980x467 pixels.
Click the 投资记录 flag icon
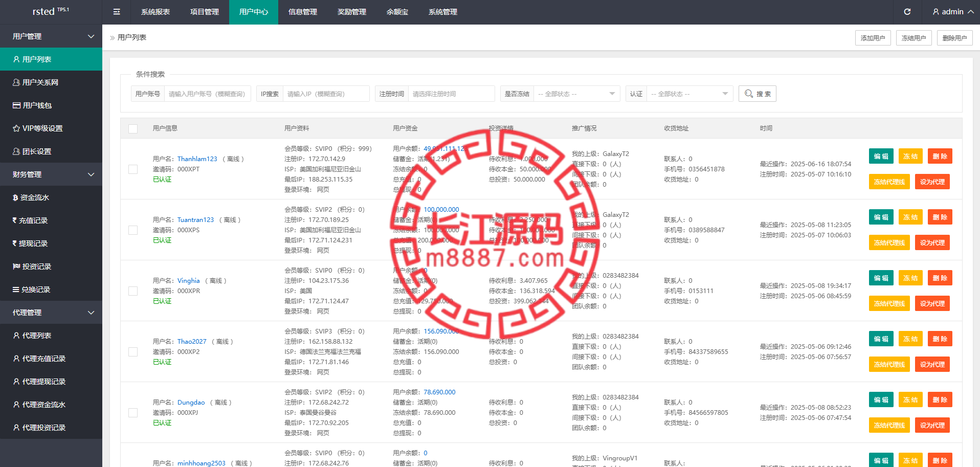[x=16, y=266]
